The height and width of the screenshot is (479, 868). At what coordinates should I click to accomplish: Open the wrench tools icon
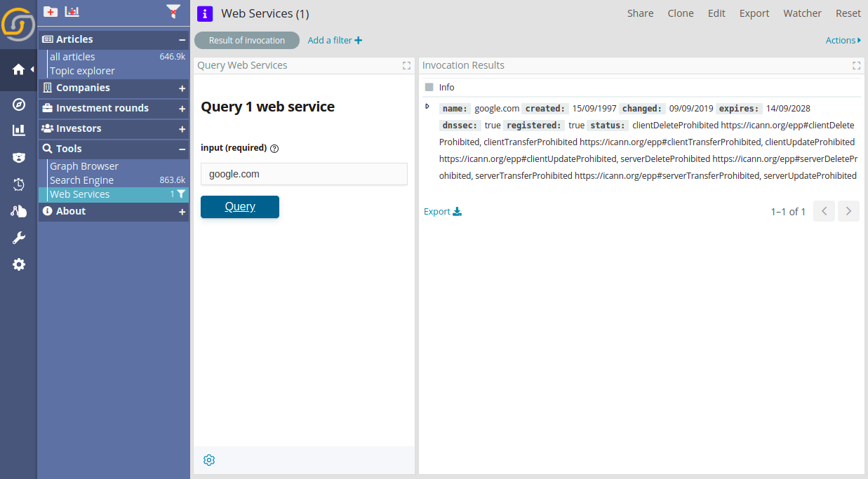19,238
